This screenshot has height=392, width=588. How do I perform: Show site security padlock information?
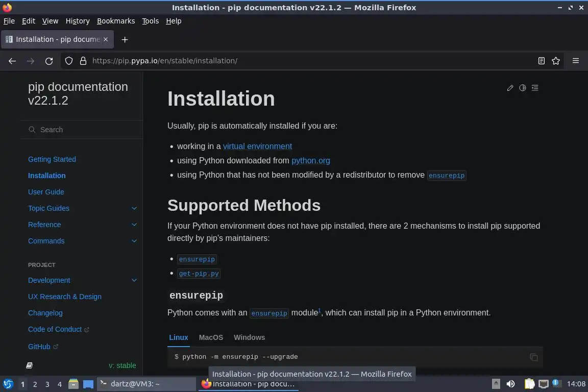(83, 61)
